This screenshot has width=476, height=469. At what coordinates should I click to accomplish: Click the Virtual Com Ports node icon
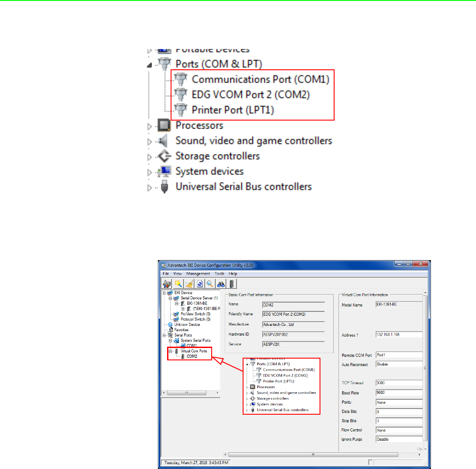pos(177,351)
